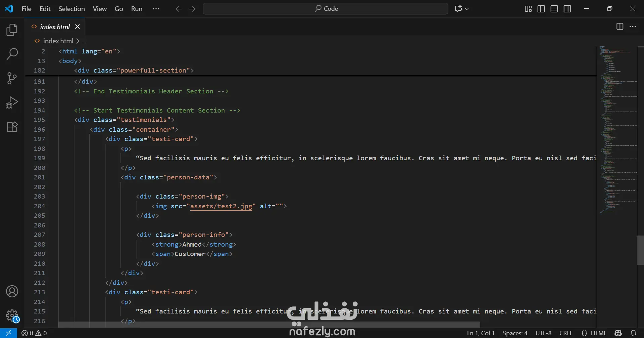The width and height of the screenshot is (644, 338).
Task: Click sticky line html lang="en"
Action: 89,51
